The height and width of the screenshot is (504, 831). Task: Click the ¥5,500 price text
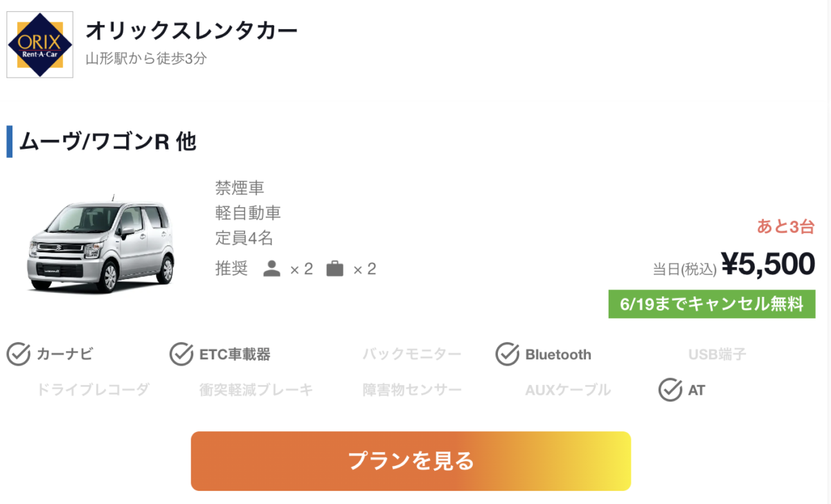point(767,264)
